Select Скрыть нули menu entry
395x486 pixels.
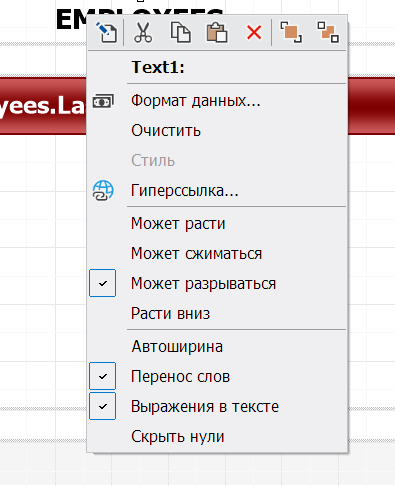(x=178, y=436)
